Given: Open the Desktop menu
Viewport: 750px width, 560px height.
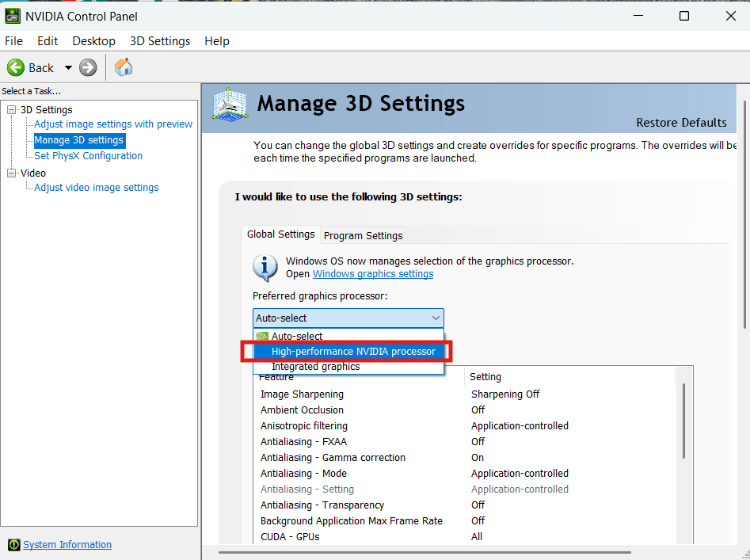Looking at the screenshot, I should (x=93, y=41).
